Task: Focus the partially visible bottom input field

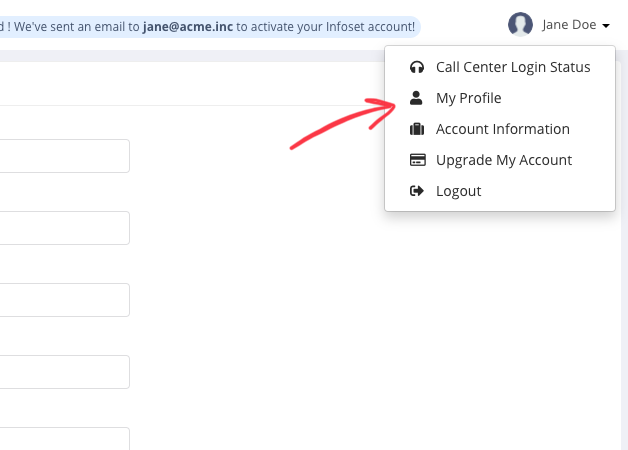Action: tap(64, 439)
